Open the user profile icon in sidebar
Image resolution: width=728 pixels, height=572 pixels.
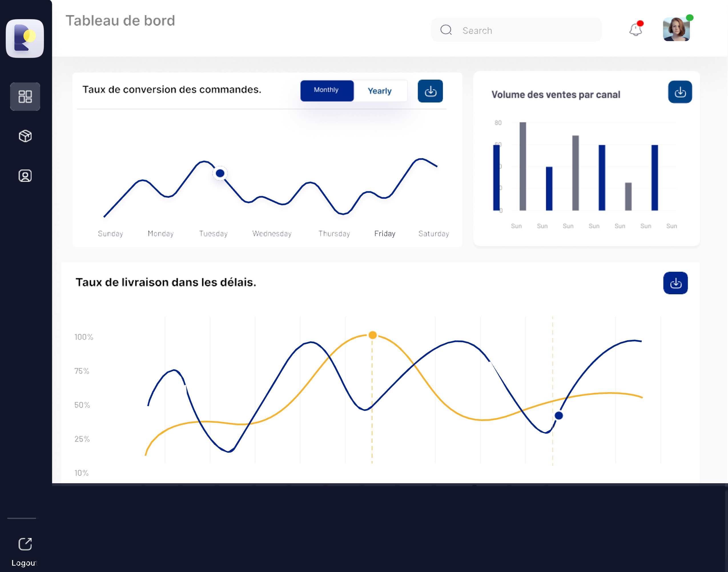(25, 176)
